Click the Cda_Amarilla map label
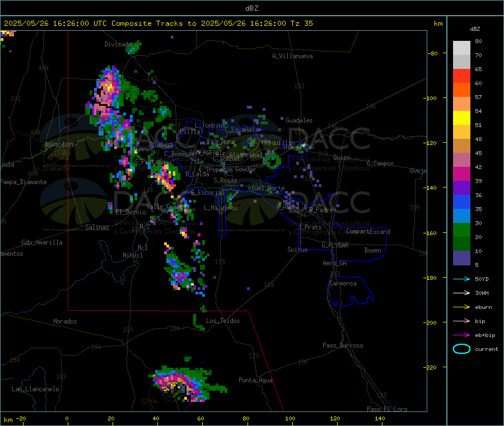This screenshot has height=426, width=504. point(42,242)
